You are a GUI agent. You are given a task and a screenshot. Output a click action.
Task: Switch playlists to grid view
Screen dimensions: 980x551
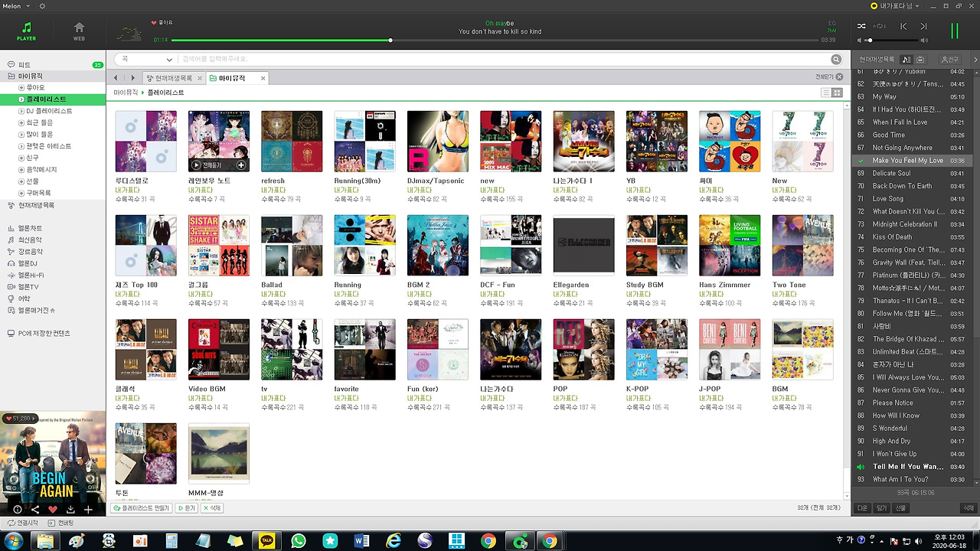tap(837, 93)
